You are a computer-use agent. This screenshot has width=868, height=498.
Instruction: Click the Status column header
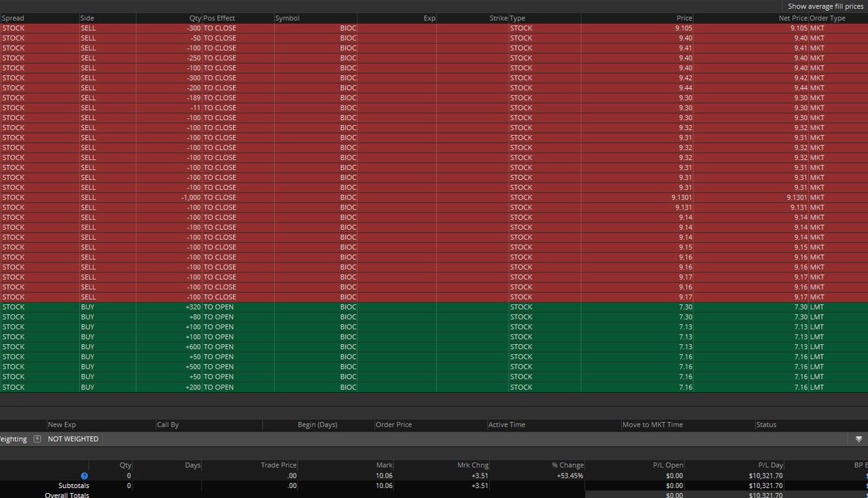(x=766, y=425)
